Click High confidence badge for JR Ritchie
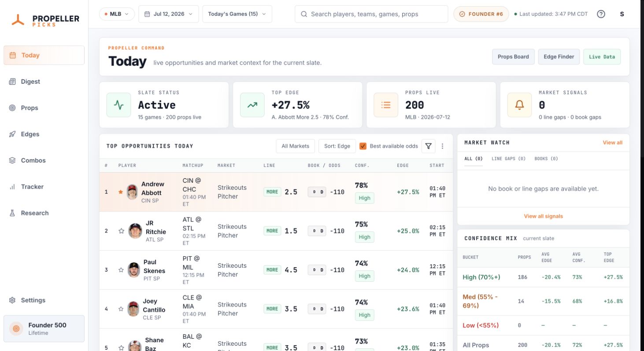 pyautogui.click(x=364, y=237)
